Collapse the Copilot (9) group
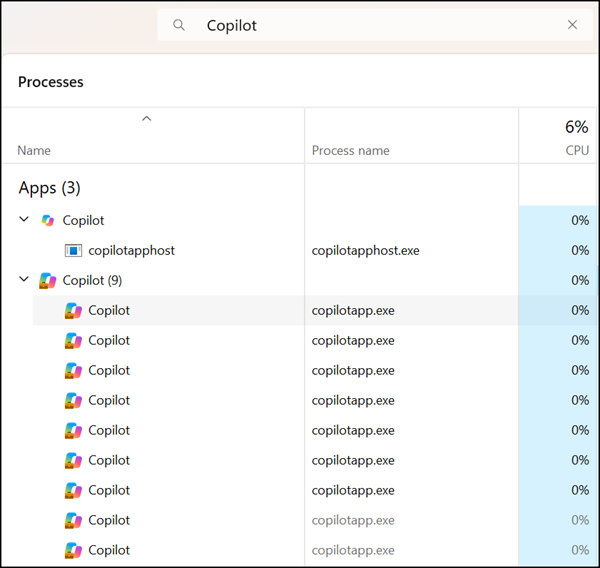 pyautogui.click(x=24, y=279)
